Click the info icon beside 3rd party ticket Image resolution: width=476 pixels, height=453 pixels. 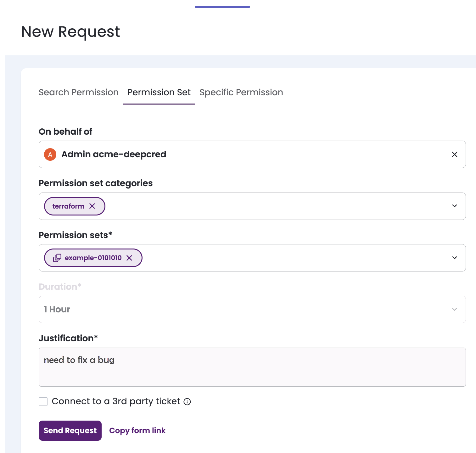(187, 402)
